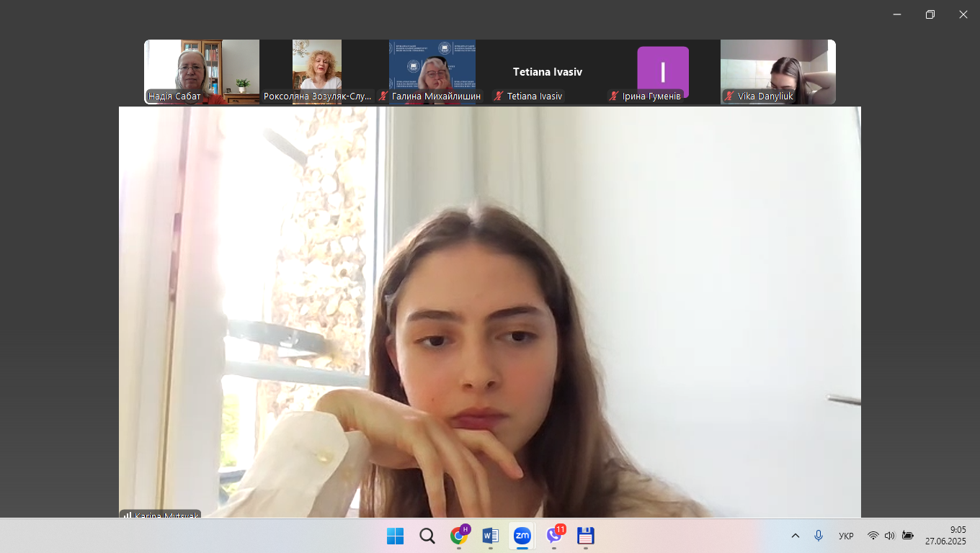Open the Windows Start menu
This screenshot has width=980, height=553.
395,536
